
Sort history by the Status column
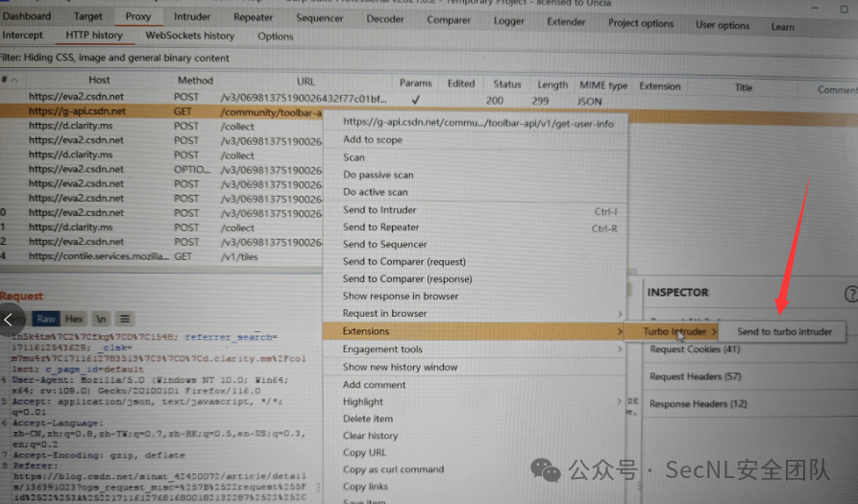[x=506, y=84]
